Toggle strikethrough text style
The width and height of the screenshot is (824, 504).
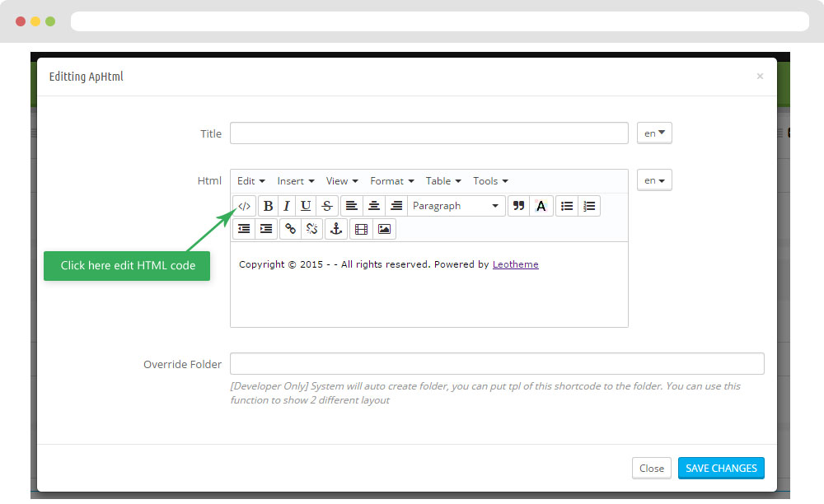[x=327, y=206]
